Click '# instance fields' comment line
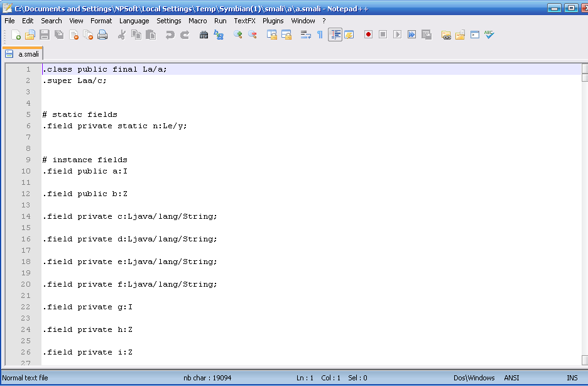This screenshot has height=386, width=588. click(x=85, y=160)
